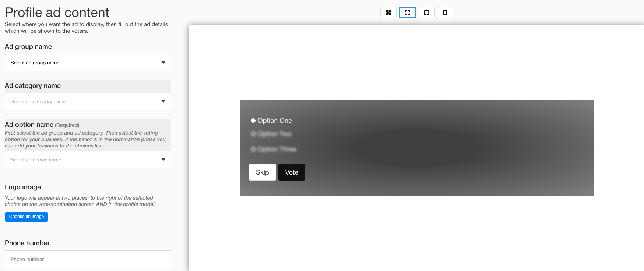The width and height of the screenshot is (644, 271).
Task: Click the maximize arrows preview icon
Action: (388, 13)
